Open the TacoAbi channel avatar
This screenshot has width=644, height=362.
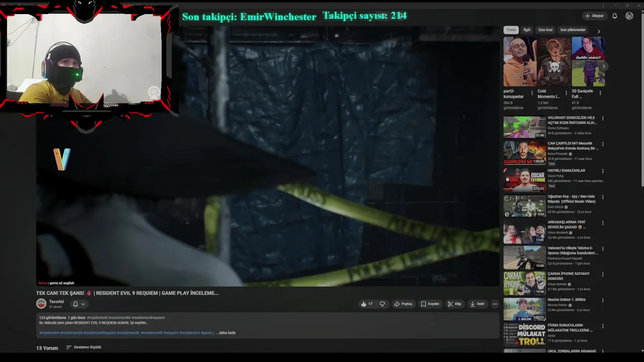coord(41,304)
